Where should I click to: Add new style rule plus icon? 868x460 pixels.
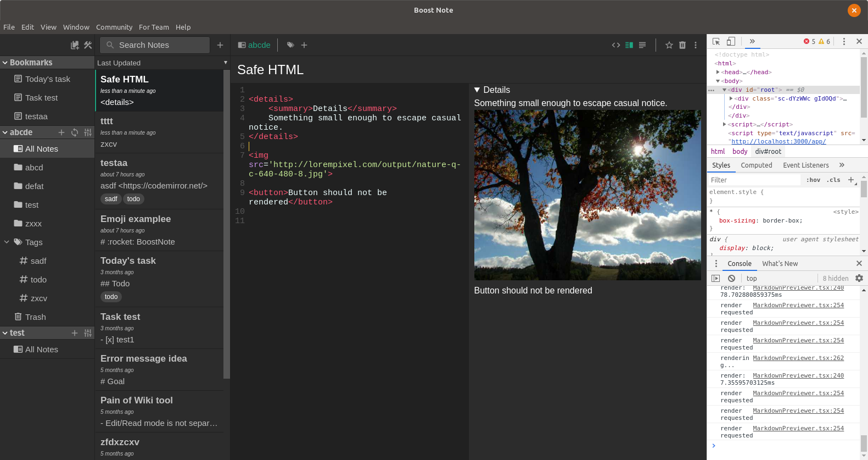click(851, 180)
